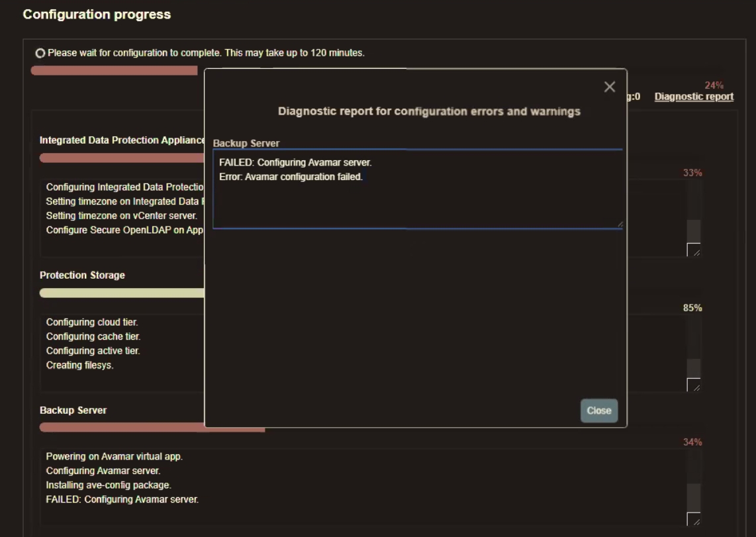
Task: Click the 'Protection Storage' section heading
Action: point(82,275)
